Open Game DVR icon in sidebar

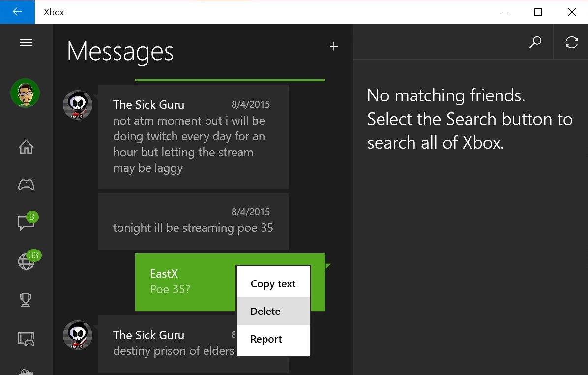tap(26, 338)
